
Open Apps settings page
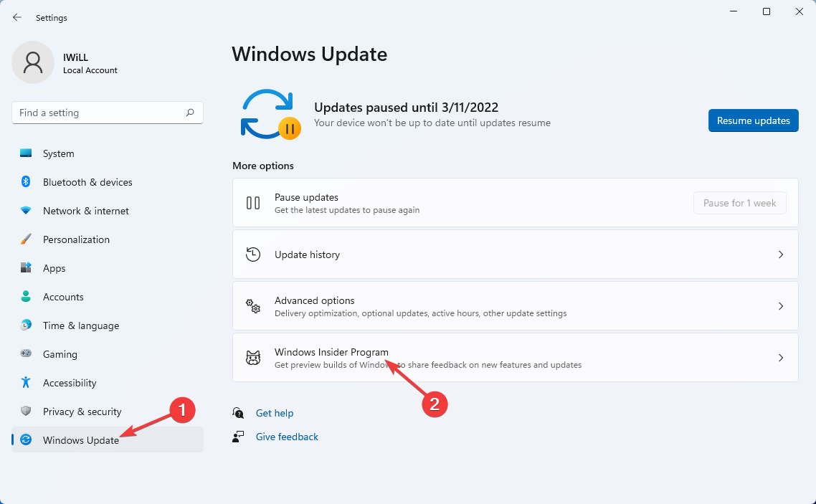pyautogui.click(x=108, y=268)
